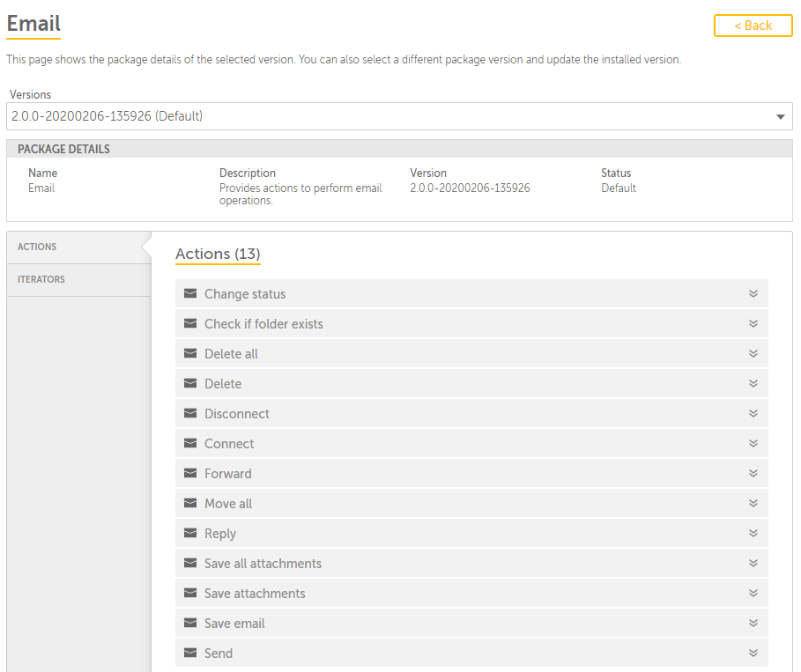This screenshot has width=801, height=672.
Task: Click the envelope icon beside Move all
Action: click(x=190, y=503)
